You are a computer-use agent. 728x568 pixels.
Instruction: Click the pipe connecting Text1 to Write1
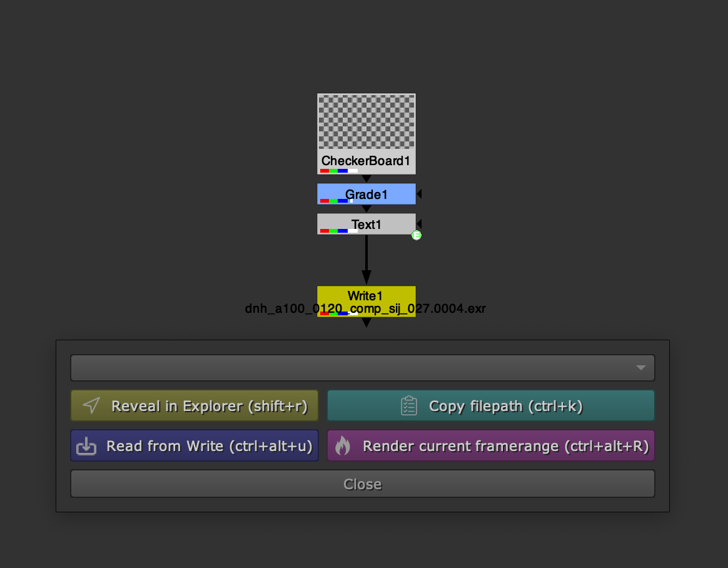[367, 253]
